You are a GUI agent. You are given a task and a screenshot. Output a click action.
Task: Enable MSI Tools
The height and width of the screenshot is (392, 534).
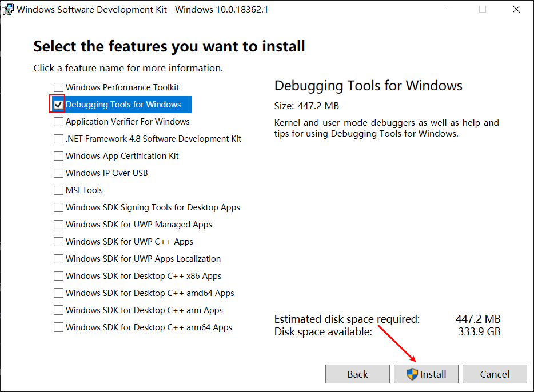(x=58, y=190)
